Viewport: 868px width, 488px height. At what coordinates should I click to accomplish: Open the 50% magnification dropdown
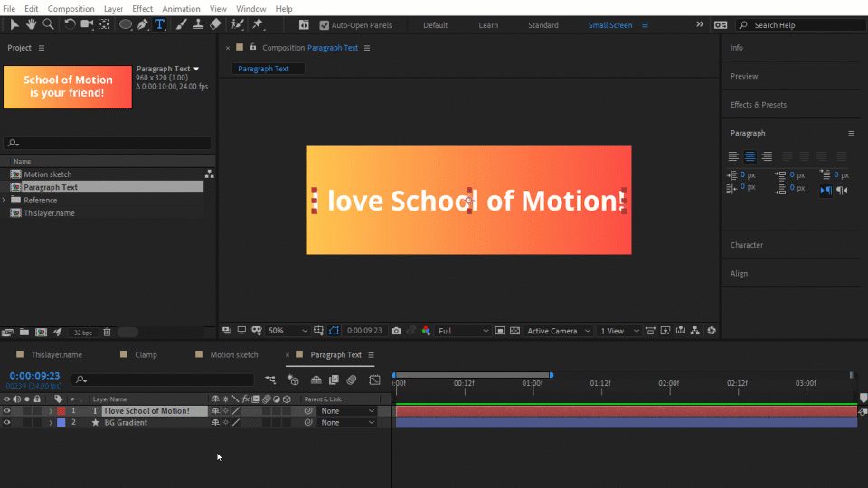(x=288, y=331)
